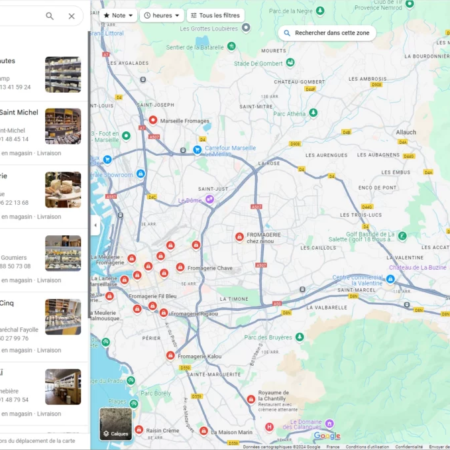The image size is (450, 450).
Task: Open the heures filter dropdown
Action: [162, 15]
